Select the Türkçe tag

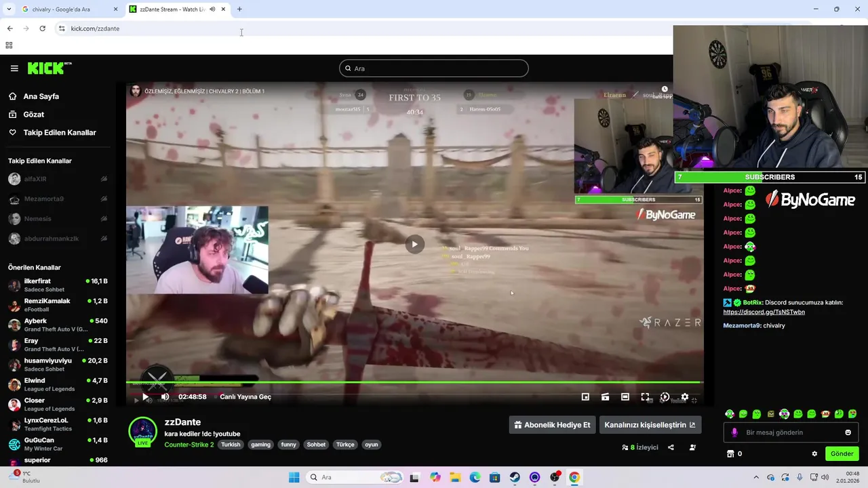345,445
